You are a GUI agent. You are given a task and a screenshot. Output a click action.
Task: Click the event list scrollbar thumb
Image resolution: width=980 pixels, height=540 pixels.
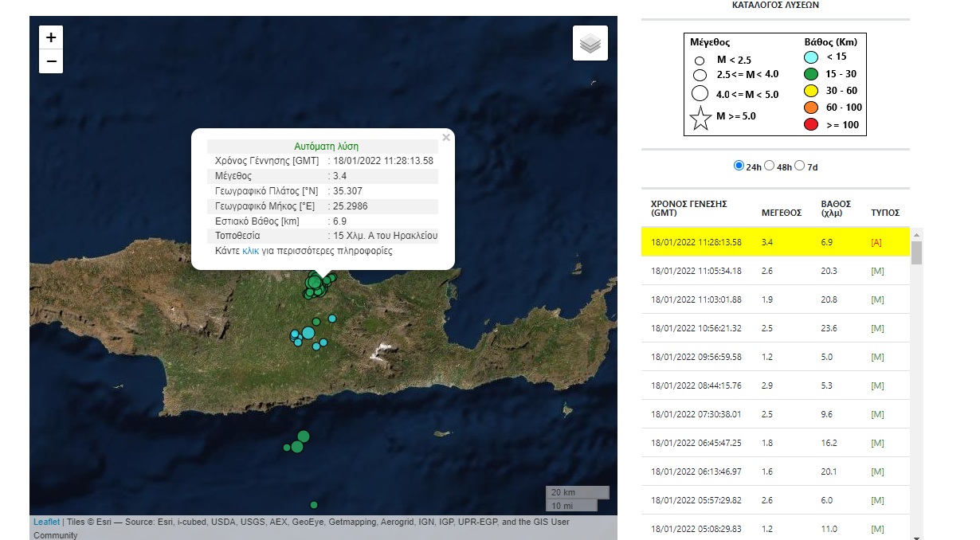click(916, 252)
